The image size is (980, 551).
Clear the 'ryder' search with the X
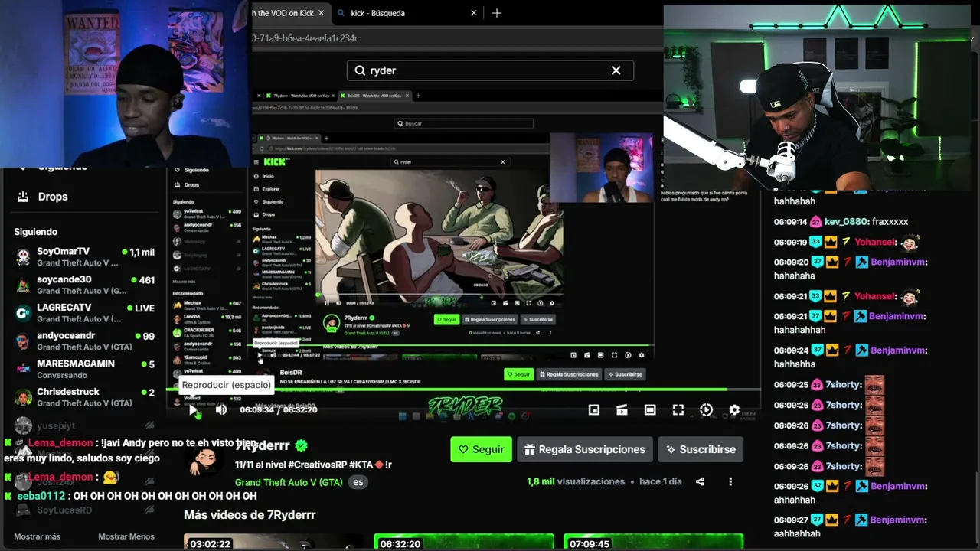point(616,70)
